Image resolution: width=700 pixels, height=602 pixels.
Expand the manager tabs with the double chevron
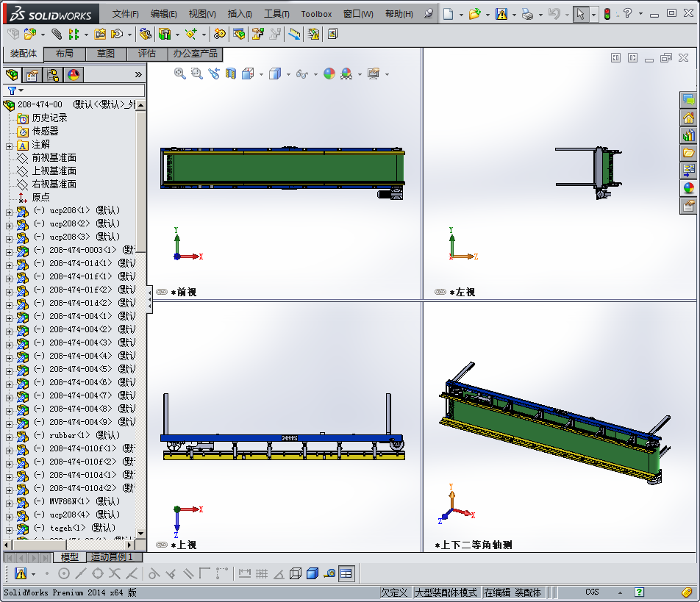click(x=138, y=75)
